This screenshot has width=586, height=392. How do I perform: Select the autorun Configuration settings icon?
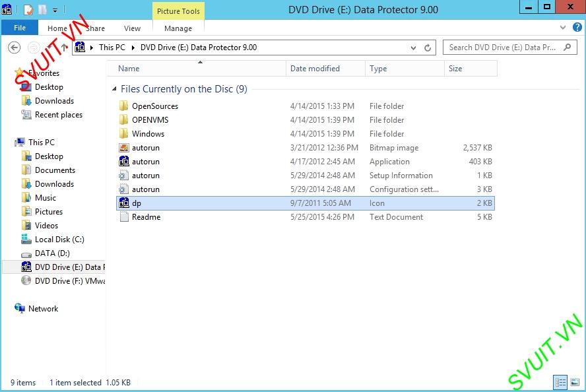123,189
